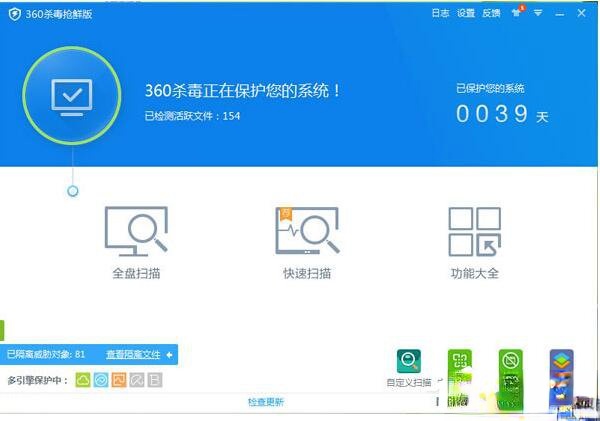The width and height of the screenshot is (600, 421).
Task: Click the 多引擎保护中 label
Action: tap(38, 380)
